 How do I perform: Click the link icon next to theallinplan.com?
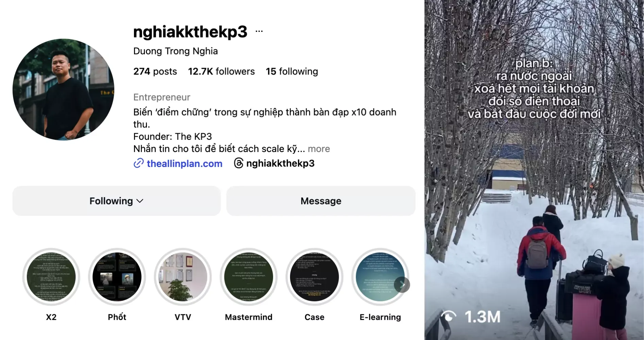pyautogui.click(x=138, y=163)
